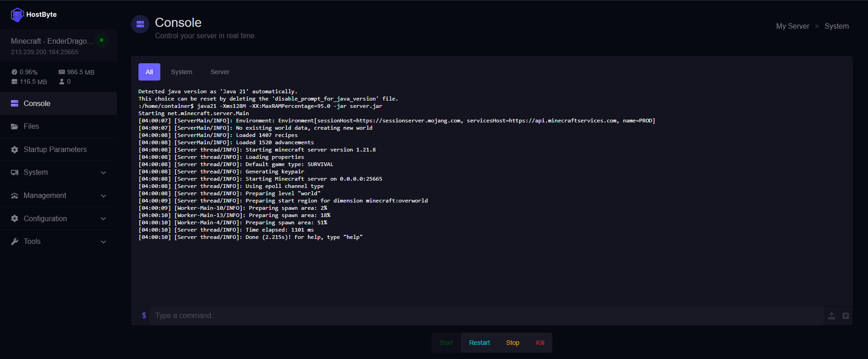Click the 0.96% CPU value

29,72
